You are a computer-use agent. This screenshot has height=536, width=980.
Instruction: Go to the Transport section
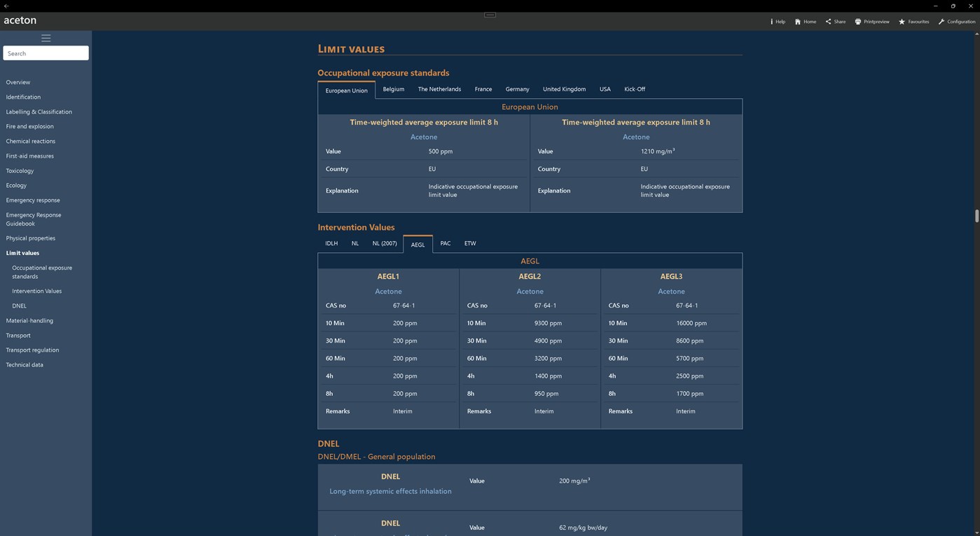click(18, 335)
